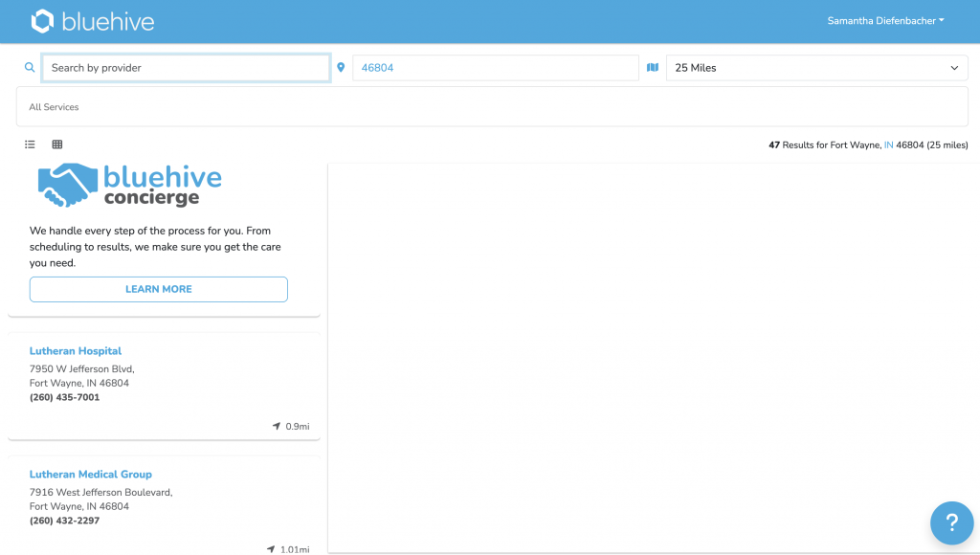Screen dimensions: 980x555
Task: Click distance arrow icon for Lutheran Medical Group
Action: (x=271, y=549)
